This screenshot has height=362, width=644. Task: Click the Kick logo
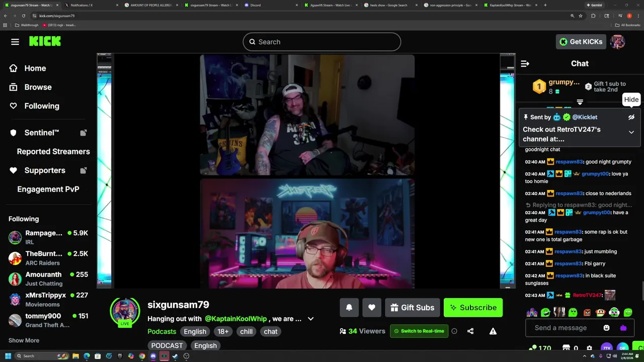[x=45, y=42]
